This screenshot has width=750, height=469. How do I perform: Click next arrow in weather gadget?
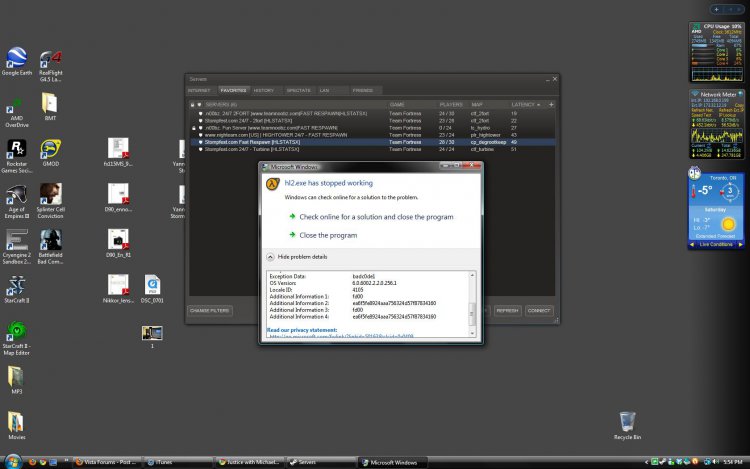740,245
